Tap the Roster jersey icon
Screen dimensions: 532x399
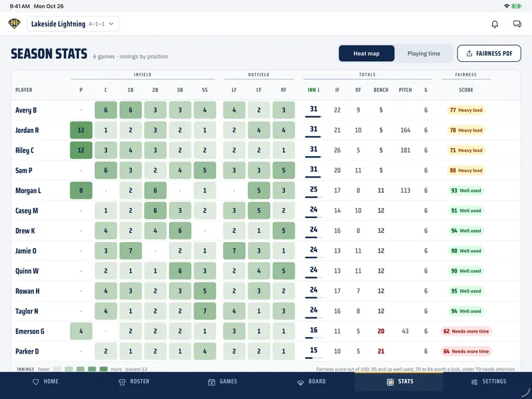click(x=122, y=382)
